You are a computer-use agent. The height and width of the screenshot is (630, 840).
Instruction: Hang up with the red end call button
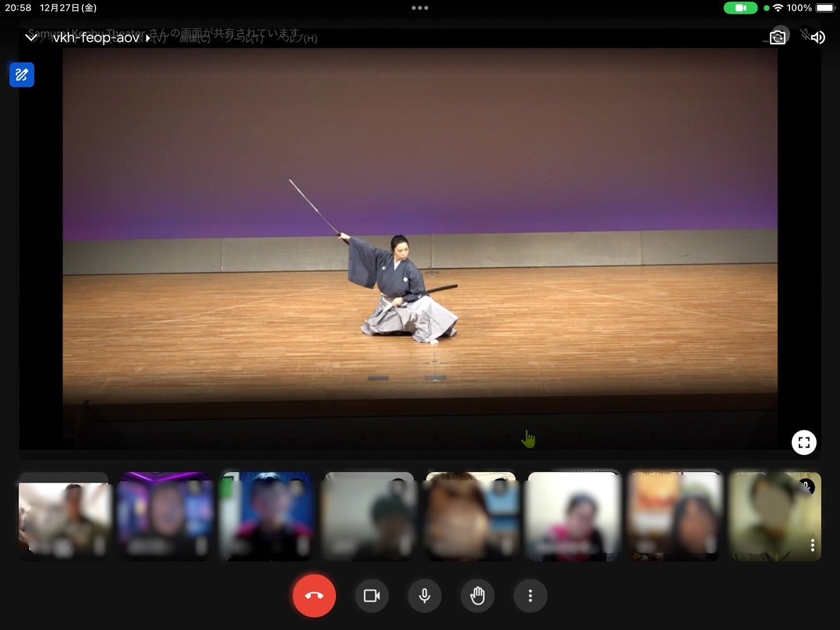click(x=314, y=595)
